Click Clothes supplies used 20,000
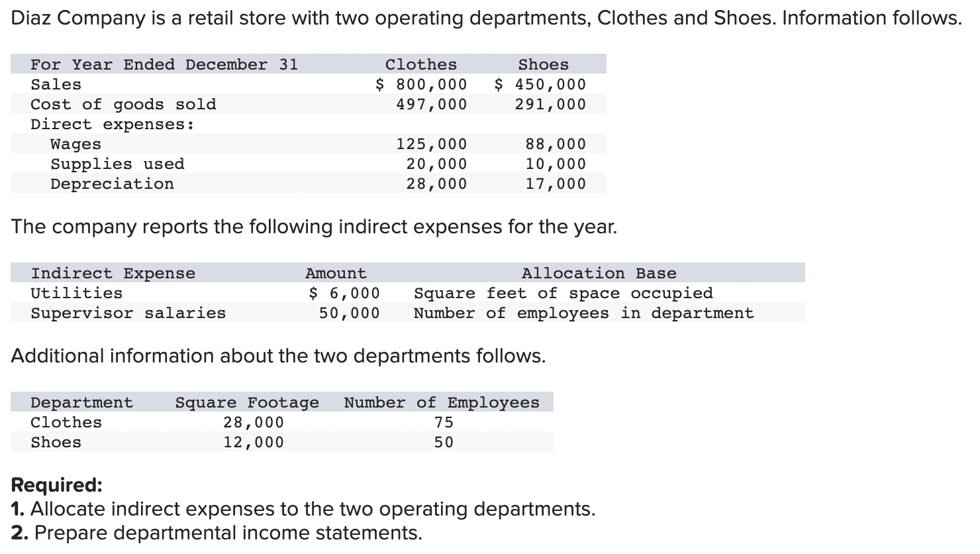Screen dimensions: 980x554 pyautogui.click(x=437, y=164)
